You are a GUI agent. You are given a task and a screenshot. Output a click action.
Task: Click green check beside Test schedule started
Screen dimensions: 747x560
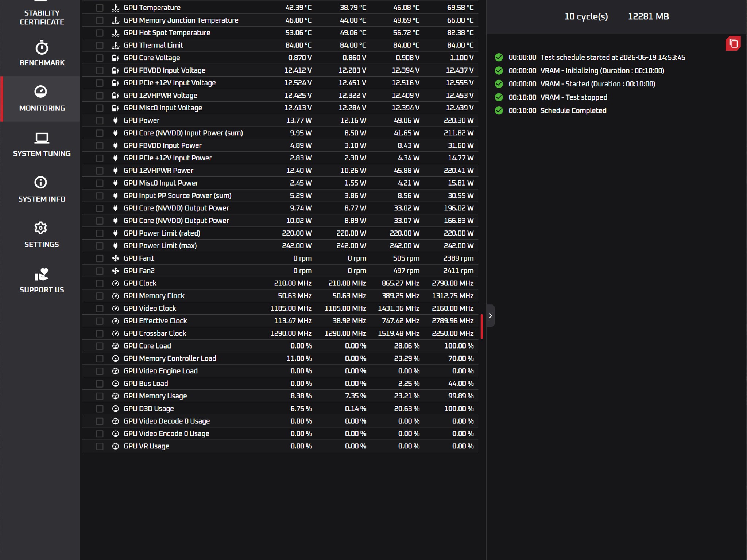499,57
